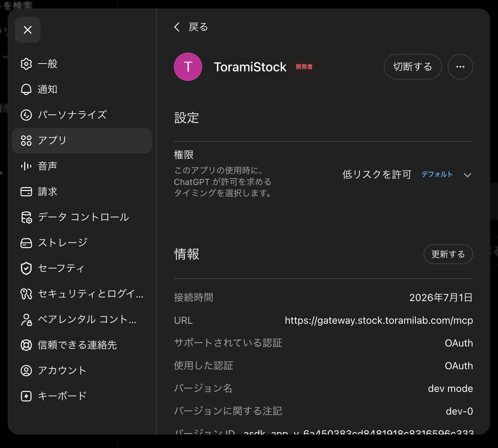Click OAuth value for サポートされている認証
The height and width of the screenshot is (448, 498).
(459, 343)
